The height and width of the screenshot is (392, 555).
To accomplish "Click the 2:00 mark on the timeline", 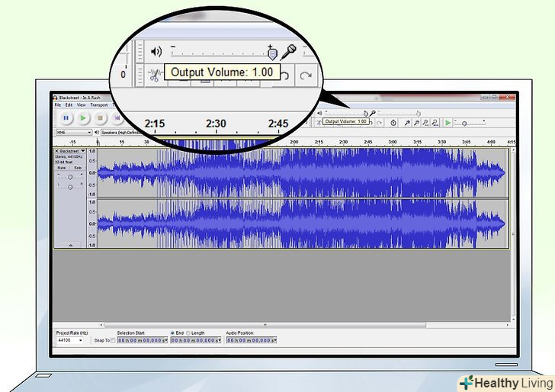I will pyautogui.click(x=294, y=142).
